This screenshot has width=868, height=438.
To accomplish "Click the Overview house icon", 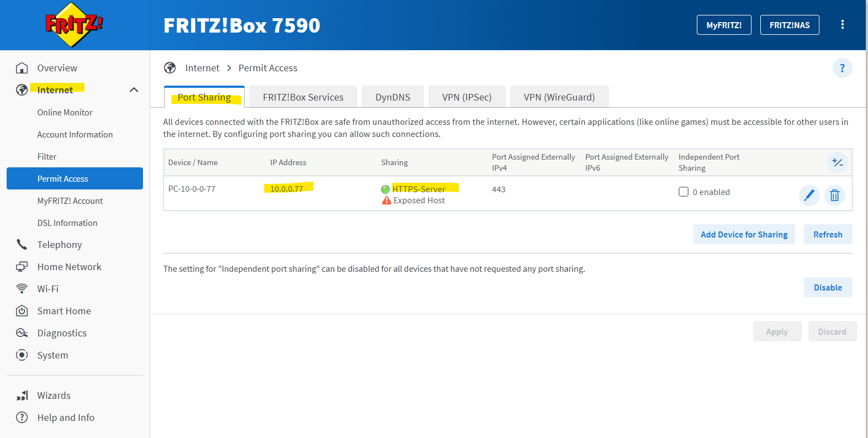I will pos(22,68).
